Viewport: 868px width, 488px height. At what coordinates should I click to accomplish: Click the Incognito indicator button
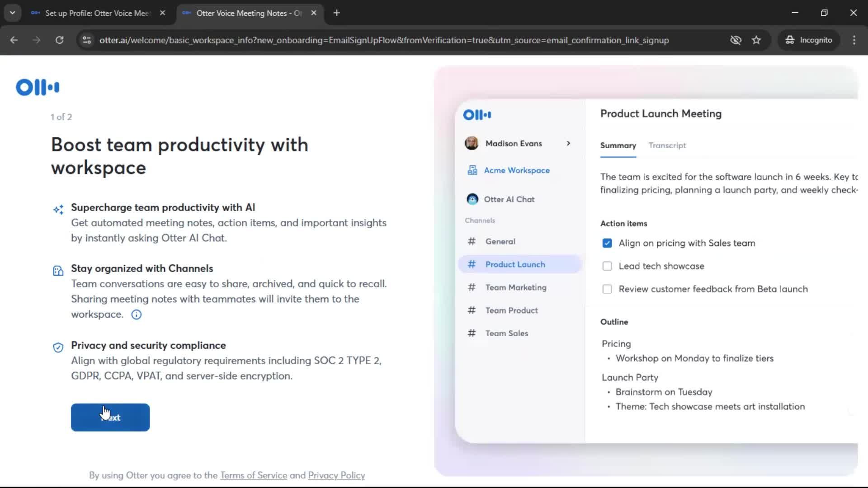[808, 40]
